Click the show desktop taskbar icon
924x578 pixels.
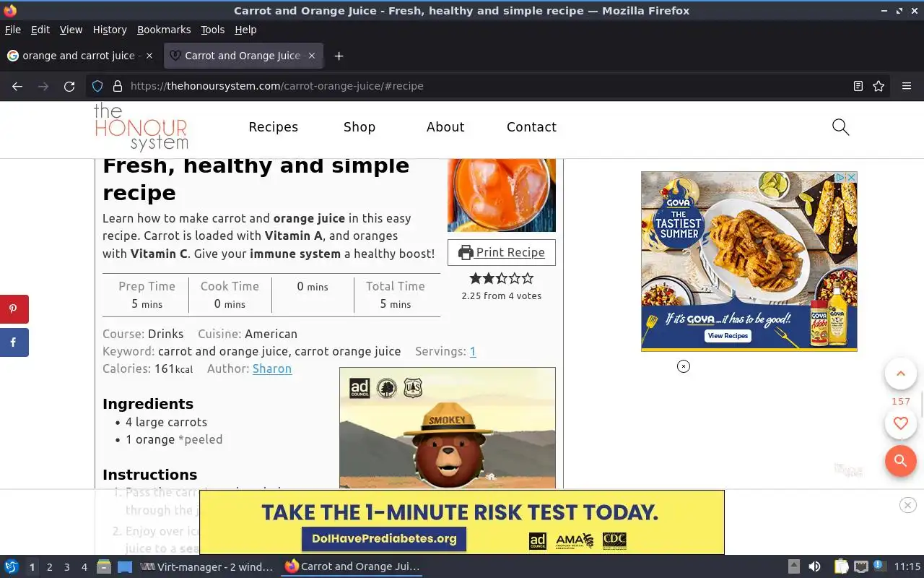point(125,567)
